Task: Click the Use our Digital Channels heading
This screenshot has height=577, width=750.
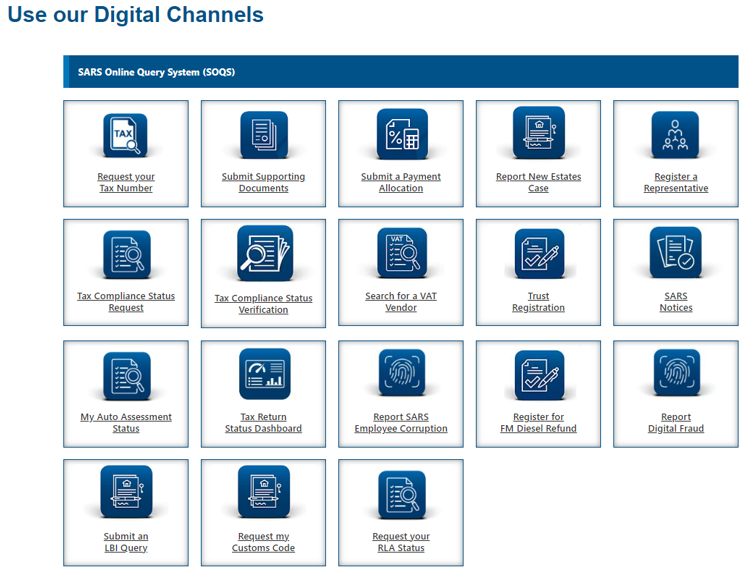Action: click(x=135, y=14)
